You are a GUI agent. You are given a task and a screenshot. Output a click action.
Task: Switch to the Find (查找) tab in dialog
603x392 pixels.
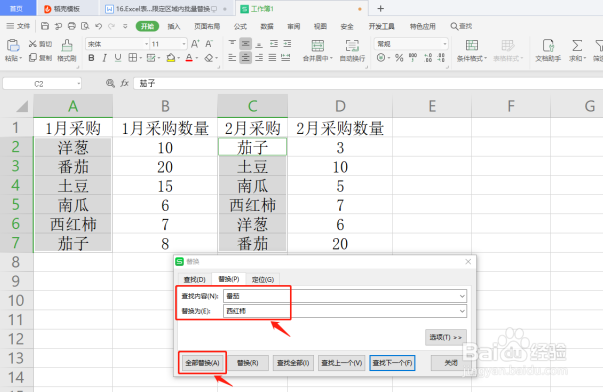click(x=195, y=279)
